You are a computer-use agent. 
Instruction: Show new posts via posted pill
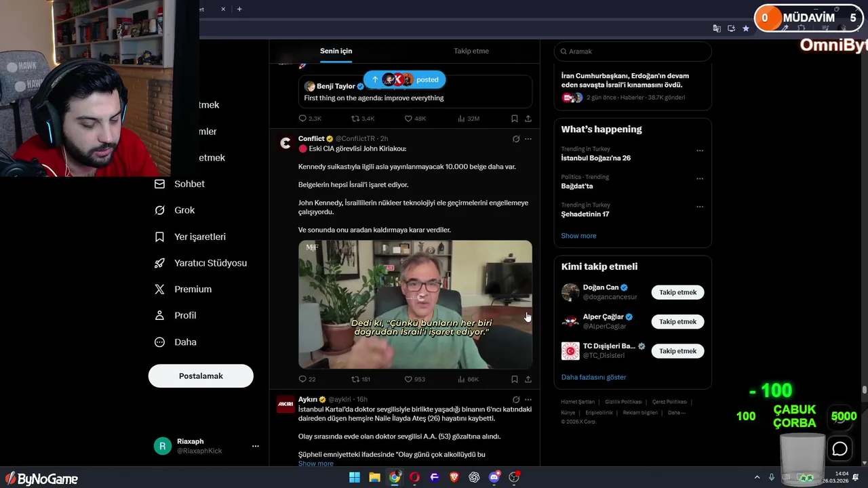(405, 79)
